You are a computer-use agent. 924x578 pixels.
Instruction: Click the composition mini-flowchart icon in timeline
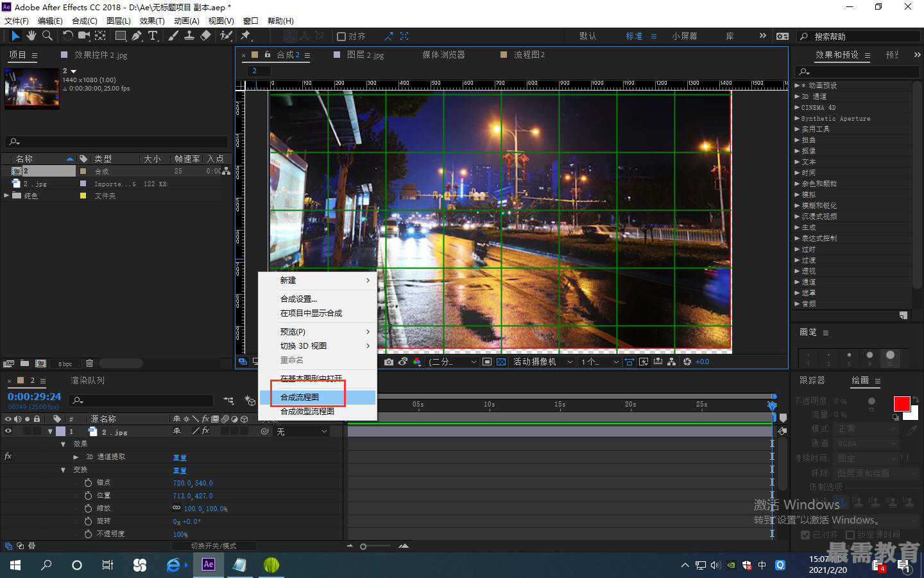[228, 401]
